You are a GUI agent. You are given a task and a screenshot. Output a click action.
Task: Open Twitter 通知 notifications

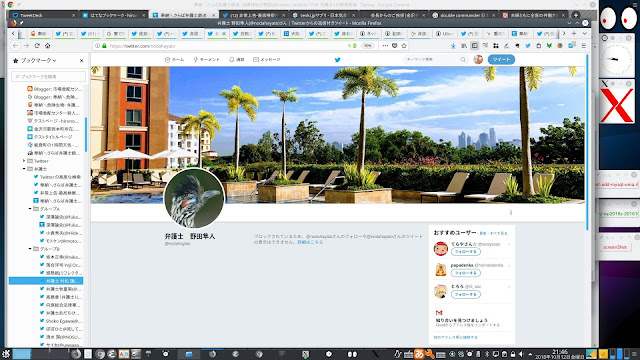click(x=236, y=60)
